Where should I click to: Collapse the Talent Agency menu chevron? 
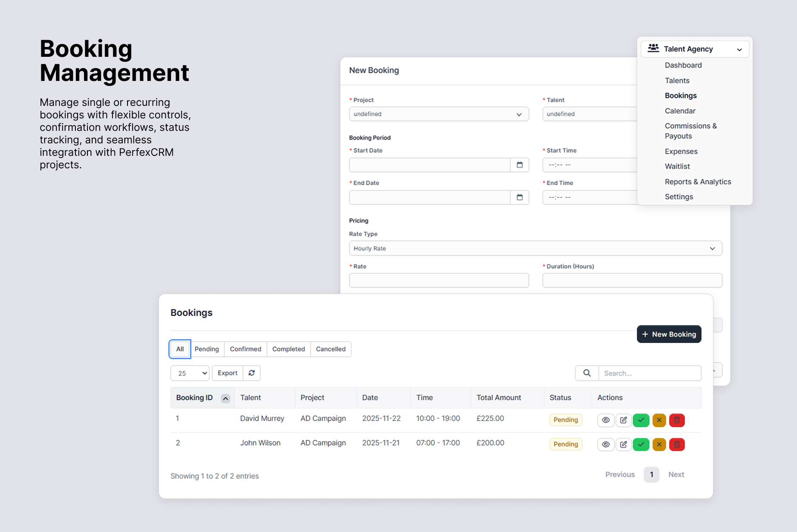[739, 49]
